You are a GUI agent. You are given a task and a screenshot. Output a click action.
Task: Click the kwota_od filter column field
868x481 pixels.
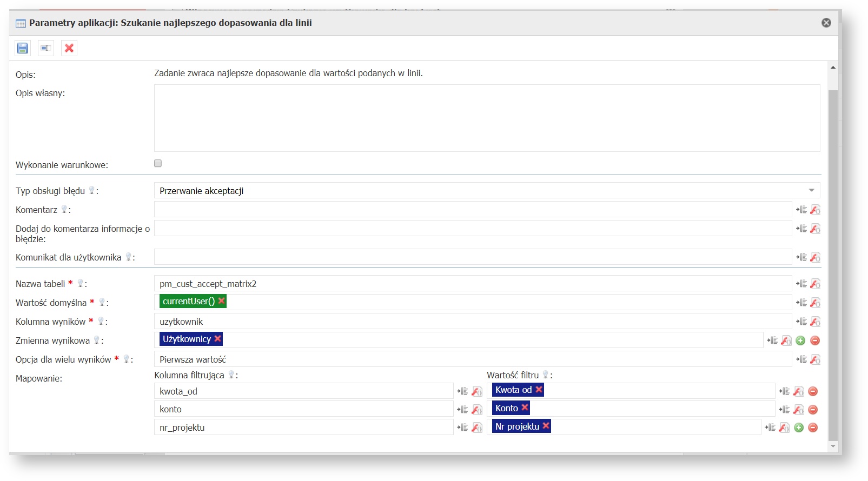(303, 391)
